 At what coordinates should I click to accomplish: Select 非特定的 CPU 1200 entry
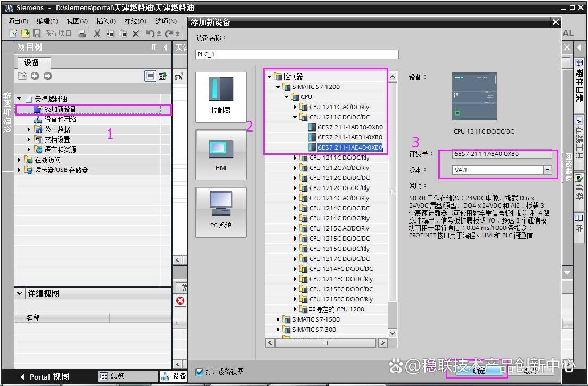[x=337, y=309]
